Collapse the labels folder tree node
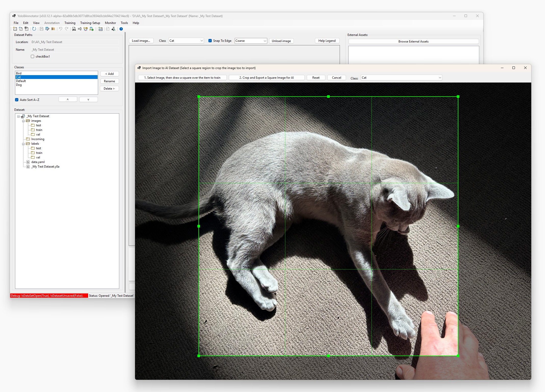Viewport: 545px width, 392px height. [x=23, y=144]
